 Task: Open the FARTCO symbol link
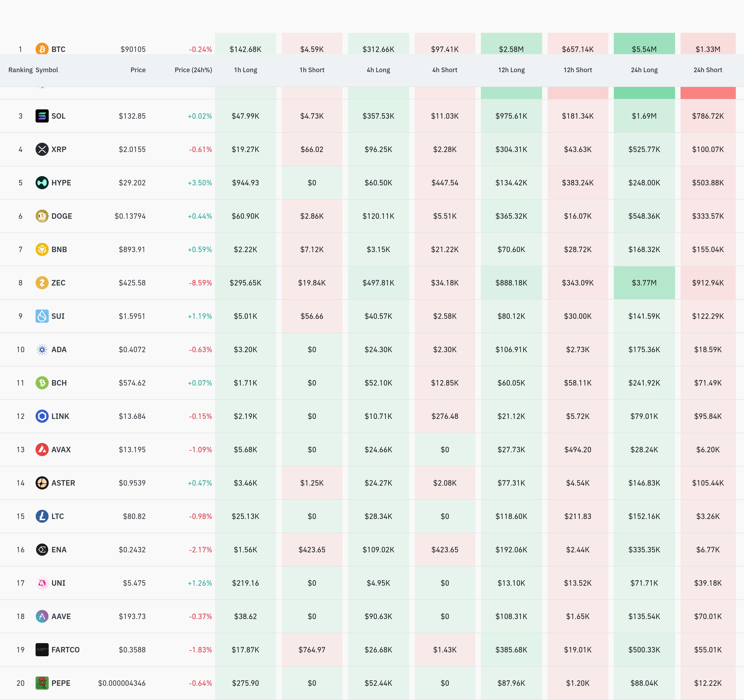click(x=65, y=649)
